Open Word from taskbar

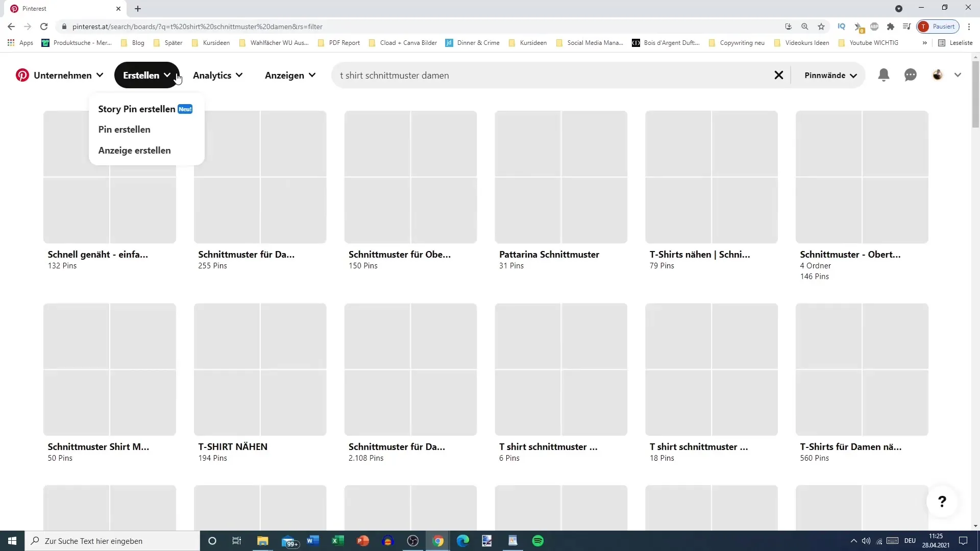click(x=313, y=541)
